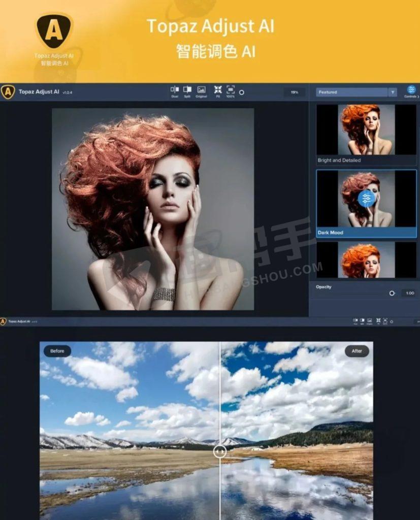Select Dual view in the portrait window toolbar

pyautogui.click(x=175, y=91)
